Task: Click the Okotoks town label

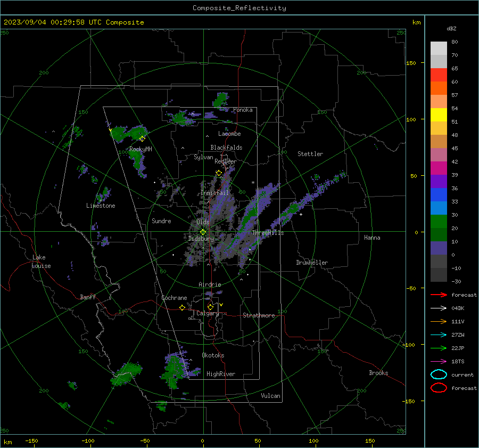Action: tap(213, 355)
